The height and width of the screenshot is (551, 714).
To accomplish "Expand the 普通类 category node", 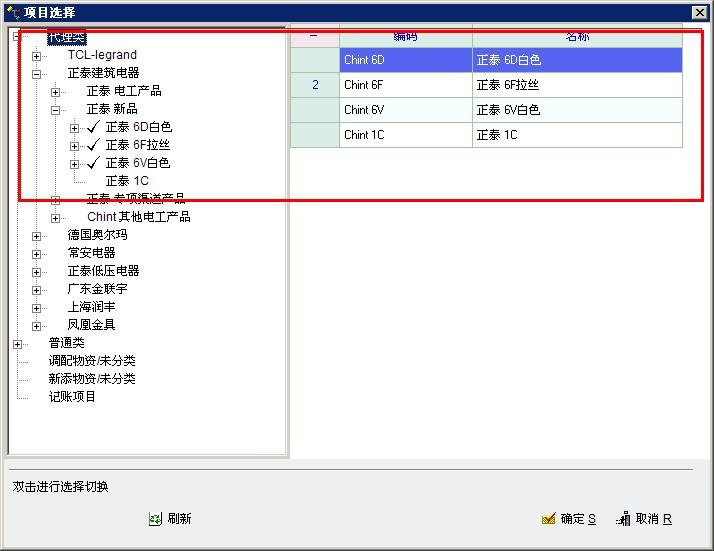I will [18, 343].
